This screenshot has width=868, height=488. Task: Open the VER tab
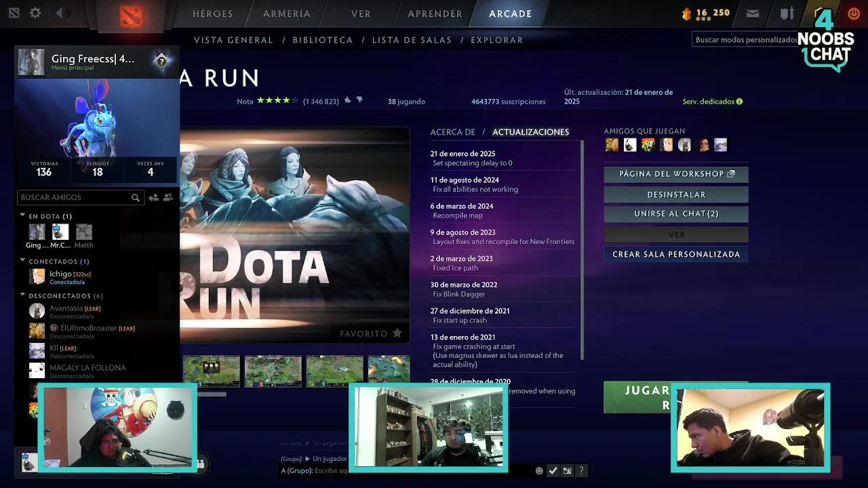coord(361,14)
